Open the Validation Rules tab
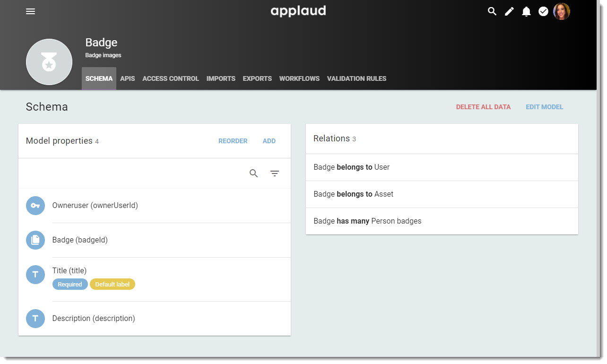The height and width of the screenshot is (364, 607). pos(357,78)
